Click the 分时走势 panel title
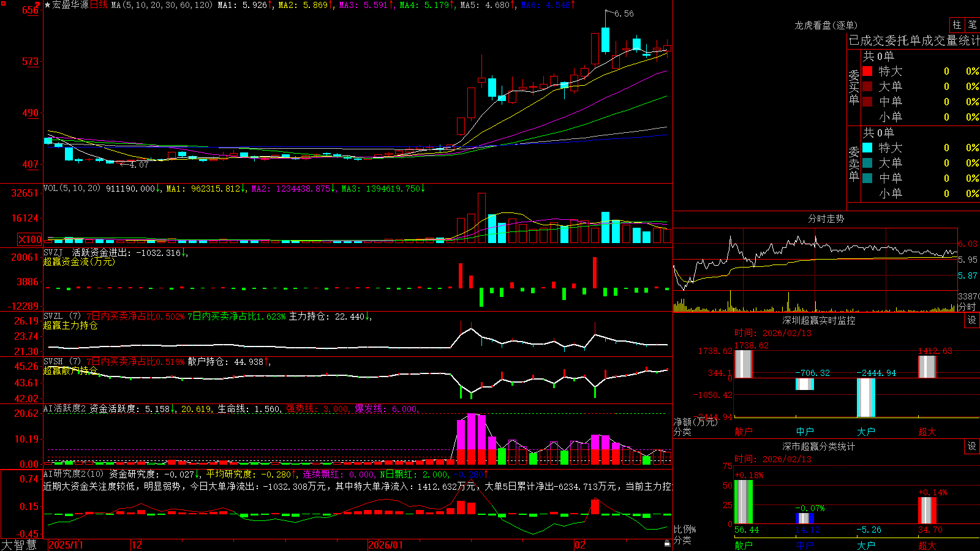The width and height of the screenshot is (980, 551). tap(826, 219)
